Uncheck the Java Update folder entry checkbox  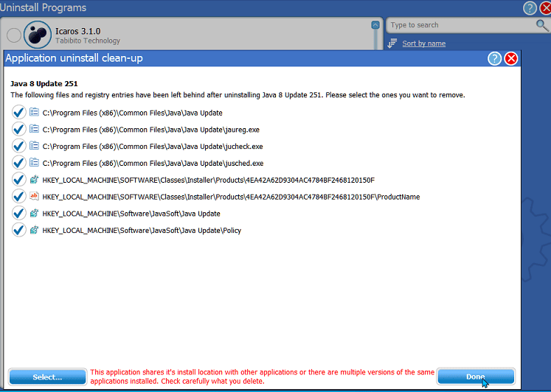point(18,112)
